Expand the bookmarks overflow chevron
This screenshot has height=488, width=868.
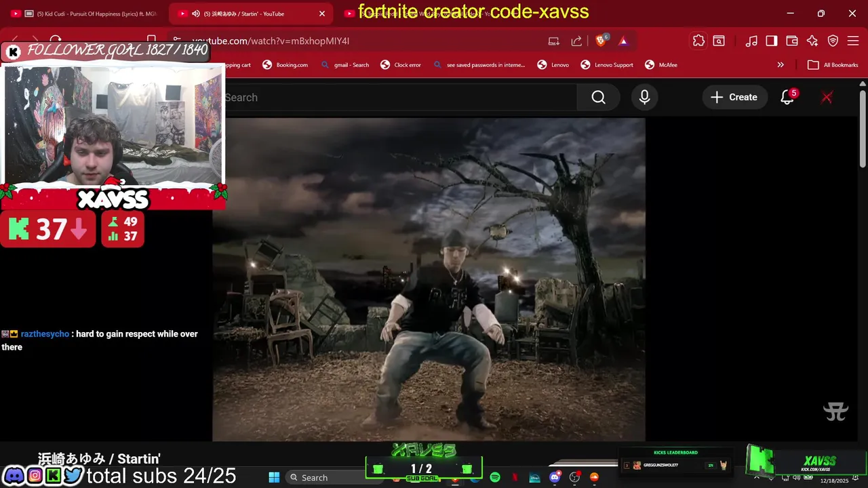pyautogui.click(x=781, y=65)
